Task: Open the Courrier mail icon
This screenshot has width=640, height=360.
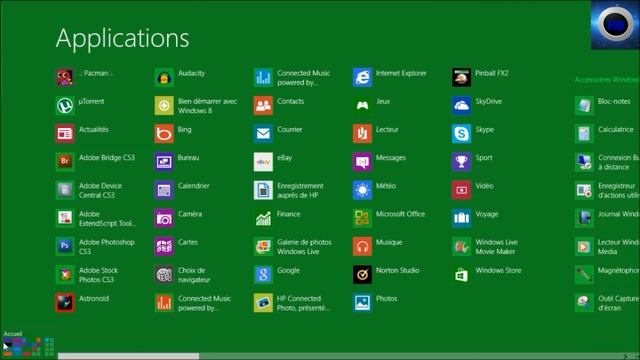Action: tap(263, 133)
